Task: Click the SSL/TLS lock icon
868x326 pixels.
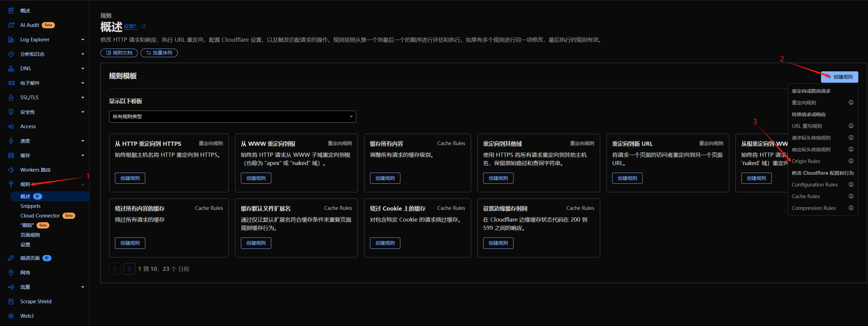Action: [11, 98]
